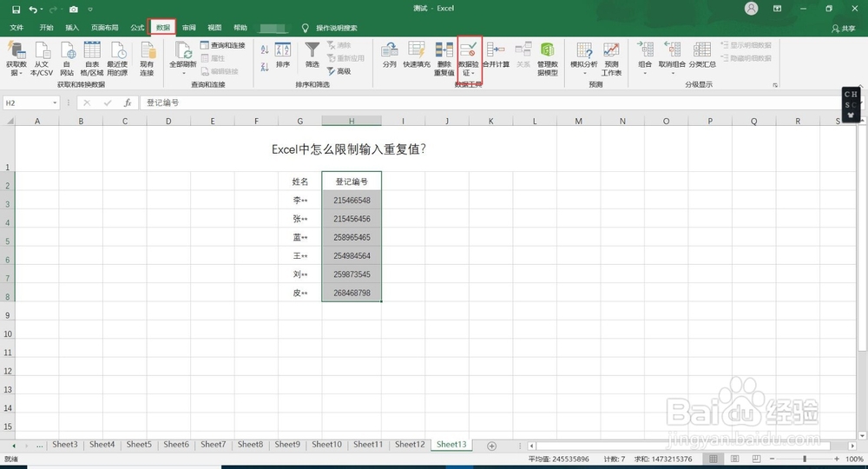Undo the last action
The width and height of the screenshot is (868, 469).
33,10
